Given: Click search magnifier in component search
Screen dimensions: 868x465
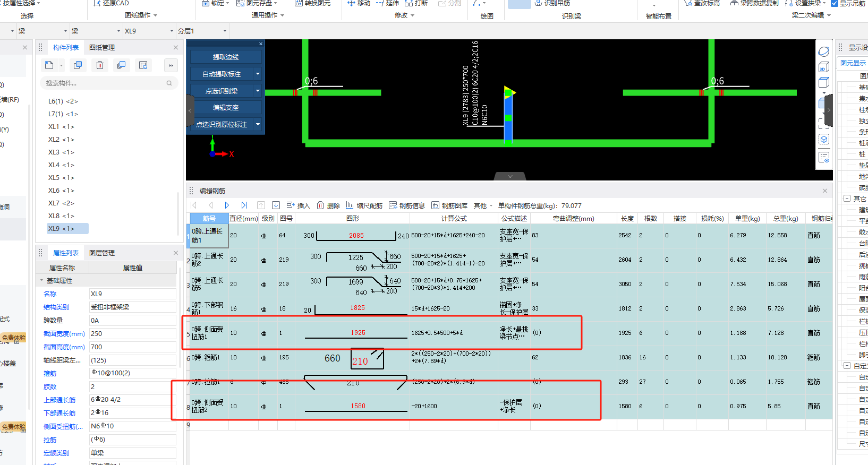Looking at the screenshot, I should click(x=169, y=83).
